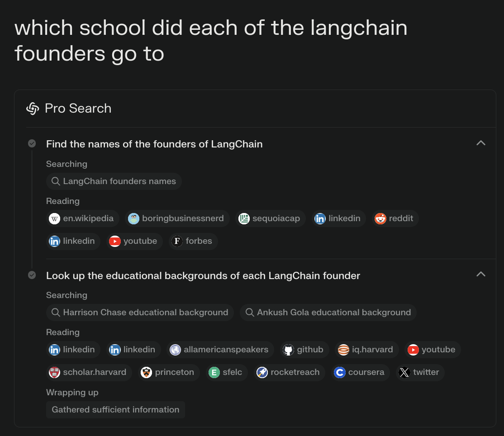Open the scholar.harvard source link
The image size is (504, 436).
coord(89,372)
